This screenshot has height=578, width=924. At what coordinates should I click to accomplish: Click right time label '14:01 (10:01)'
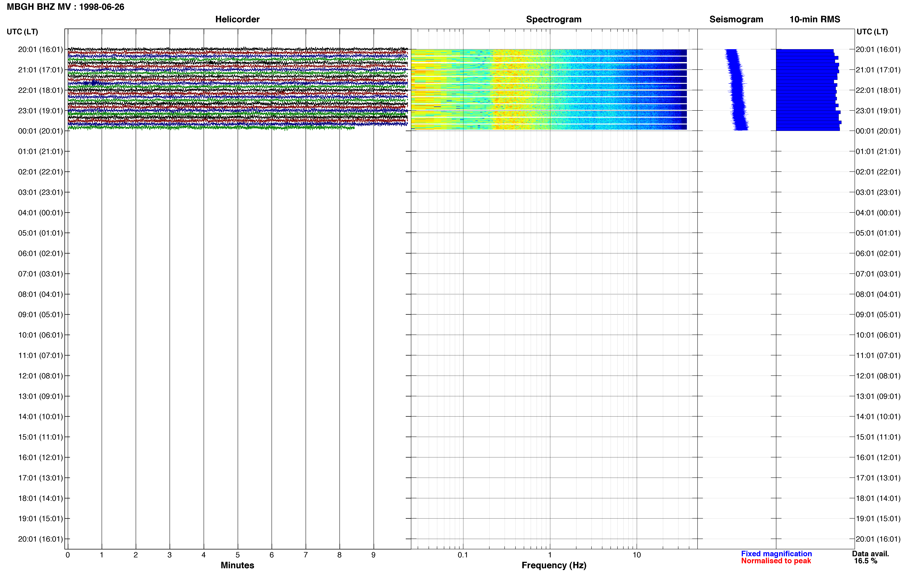878,417
